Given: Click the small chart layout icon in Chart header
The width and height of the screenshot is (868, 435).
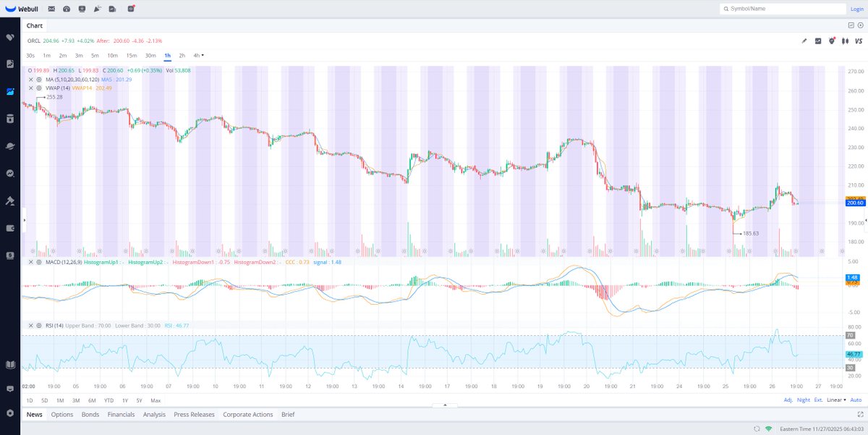Looking at the screenshot, I should tap(851, 25).
